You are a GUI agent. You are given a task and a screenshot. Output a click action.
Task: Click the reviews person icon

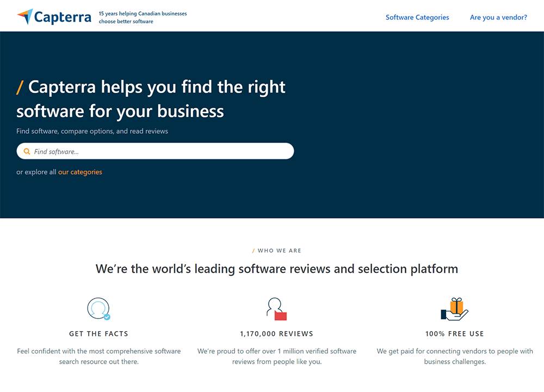click(276, 308)
